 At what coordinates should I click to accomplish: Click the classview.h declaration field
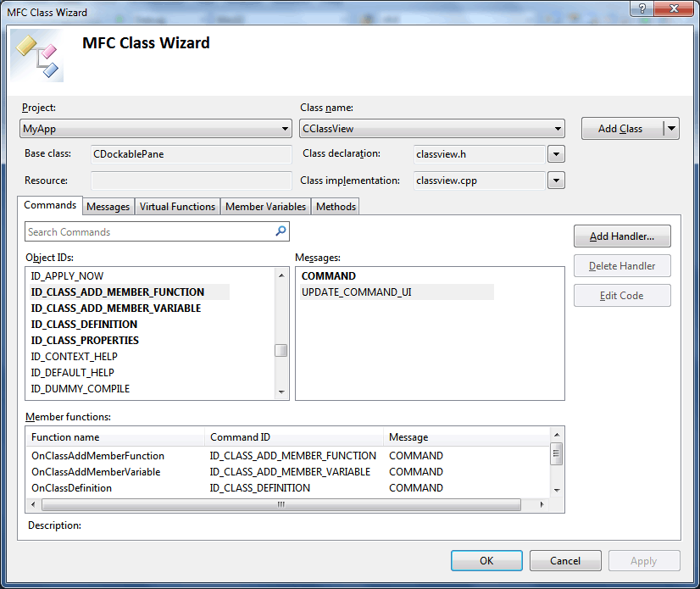(480, 154)
